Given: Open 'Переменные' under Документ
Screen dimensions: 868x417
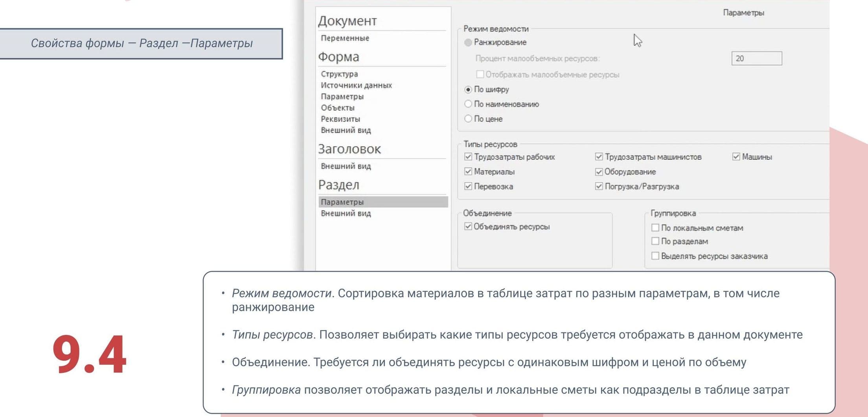Looking at the screenshot, I should 345,38.
